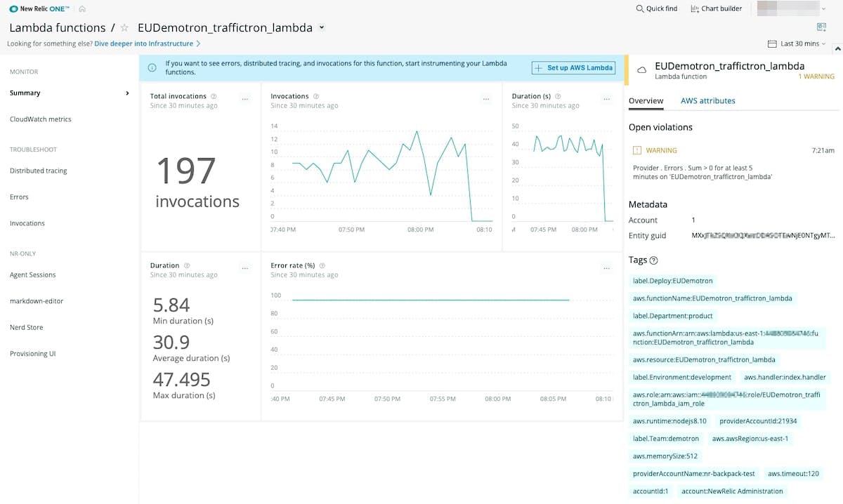Go to the home icon
The width and height of the screenshot is (843, 504).
tap(82, 8)
